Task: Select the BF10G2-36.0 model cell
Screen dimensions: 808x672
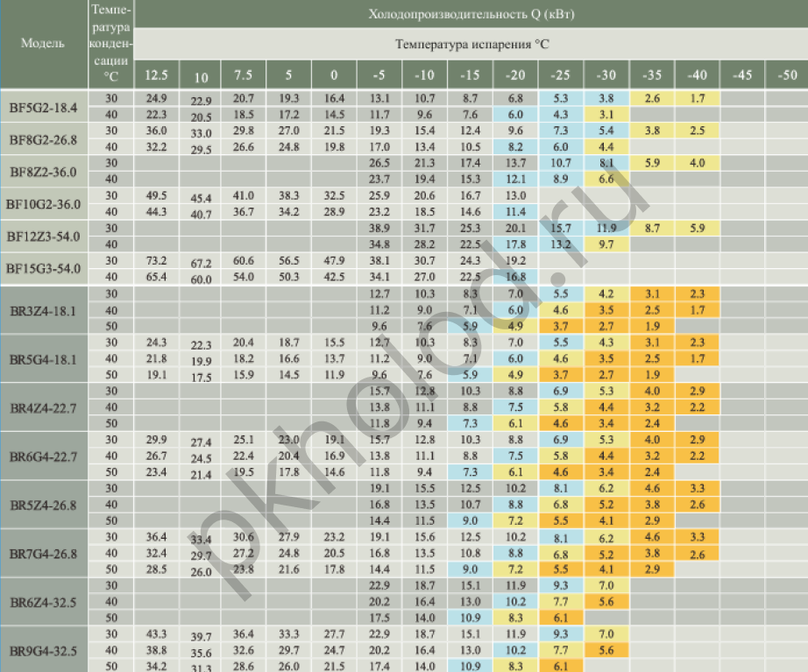Action: [x=43, y=204]
